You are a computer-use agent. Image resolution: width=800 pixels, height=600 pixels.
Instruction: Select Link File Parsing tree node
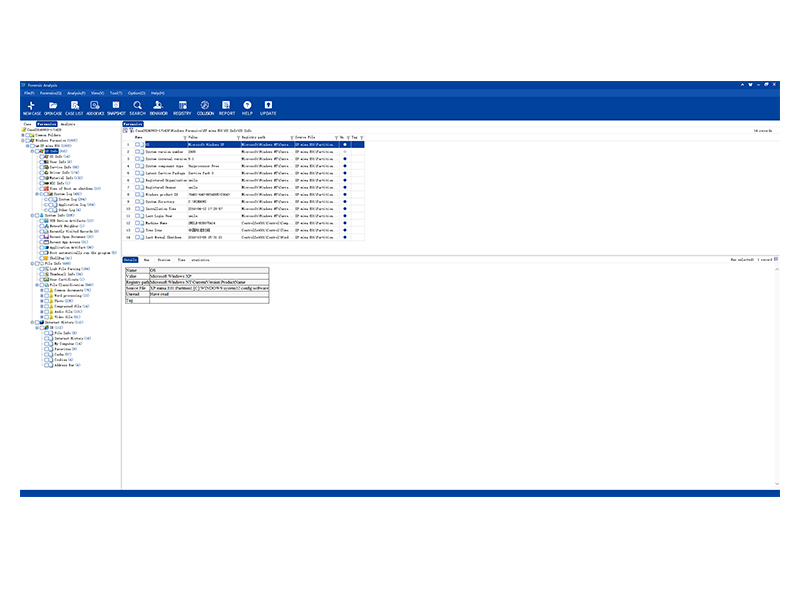click(66, 269)
